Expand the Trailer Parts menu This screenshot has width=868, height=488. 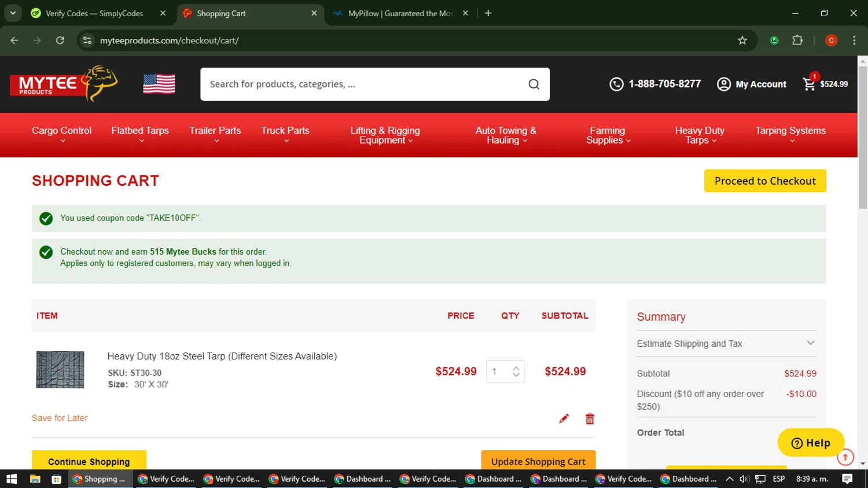point(215,135)
